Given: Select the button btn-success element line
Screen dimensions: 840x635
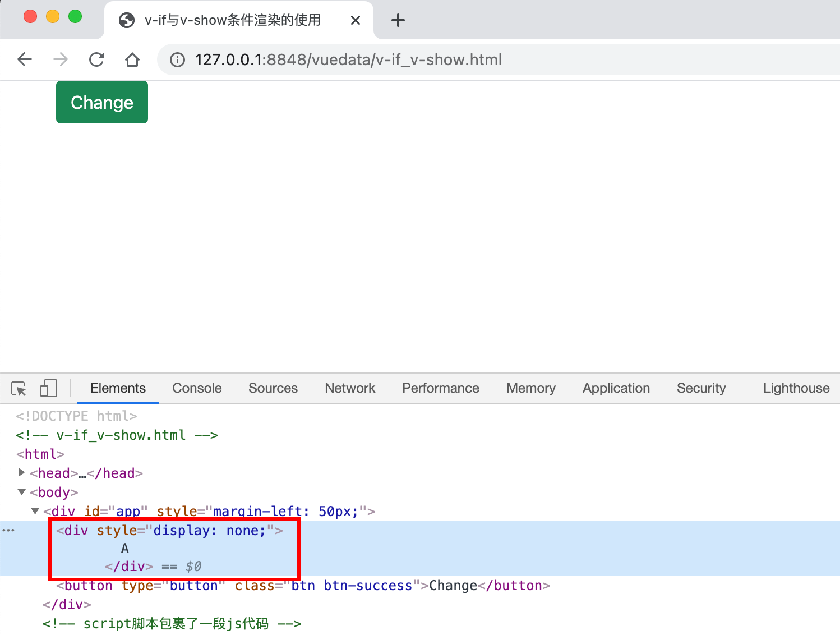Looking at the screenshot, I should [303, 585].
